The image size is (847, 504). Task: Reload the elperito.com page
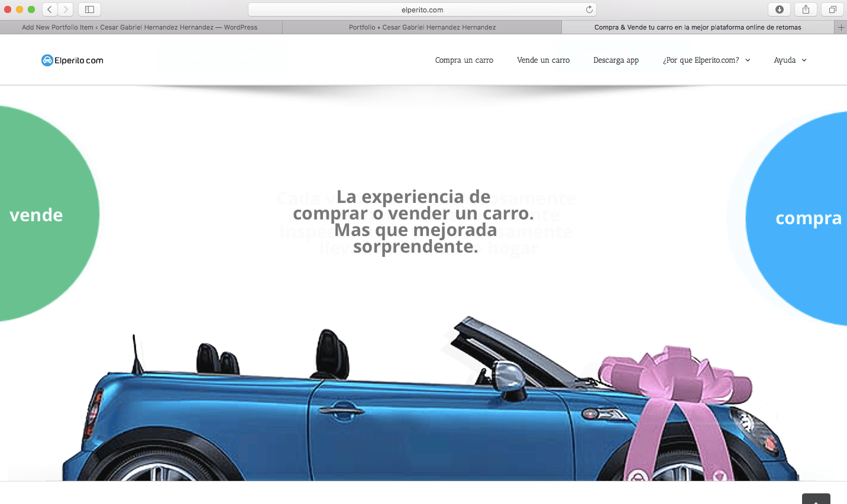click(x=589, y=9)
